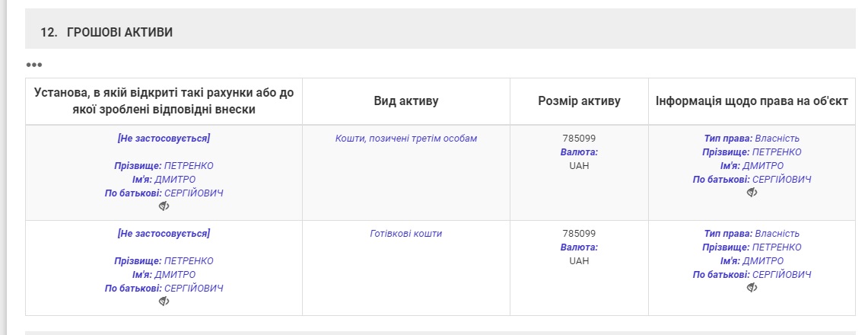This screenshot has width=868, height=335.
Task: Click the UAH currency in the Готівкові кошти row
Action: pyautogui.click(x=579, y=261)
